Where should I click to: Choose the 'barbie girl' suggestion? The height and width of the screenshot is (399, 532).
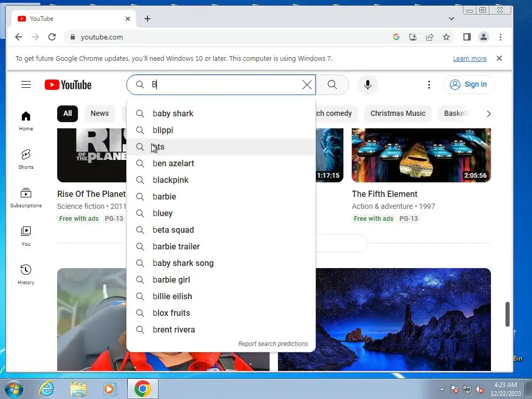coord(221,280)
